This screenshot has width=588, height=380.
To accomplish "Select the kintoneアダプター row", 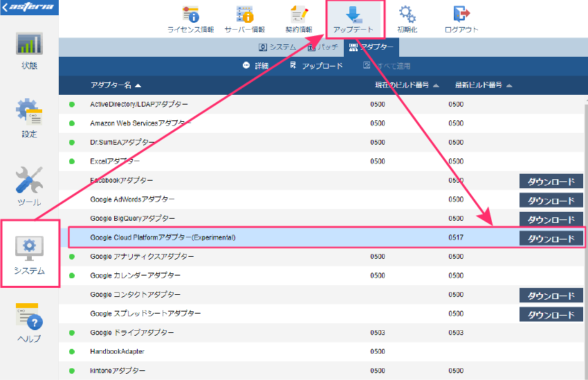I will pos(322,370).
